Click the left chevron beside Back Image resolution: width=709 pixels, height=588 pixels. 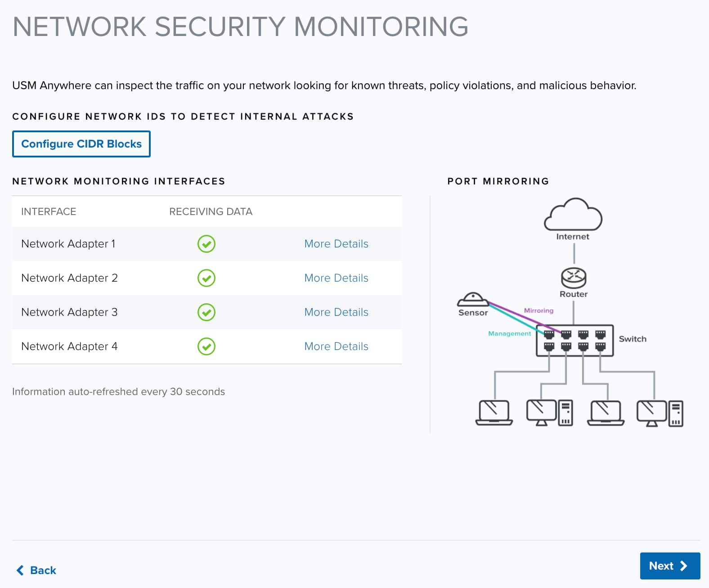(x=20, y=570)
